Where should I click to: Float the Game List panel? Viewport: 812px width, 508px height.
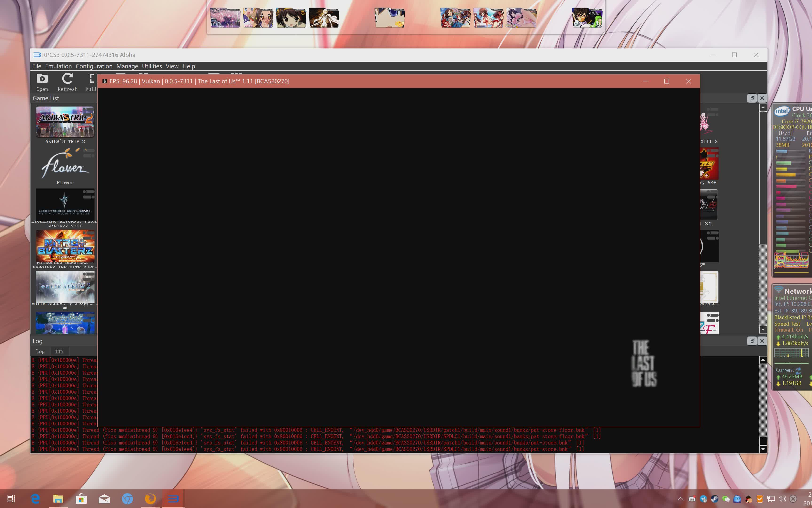click(x=752, y=98)
